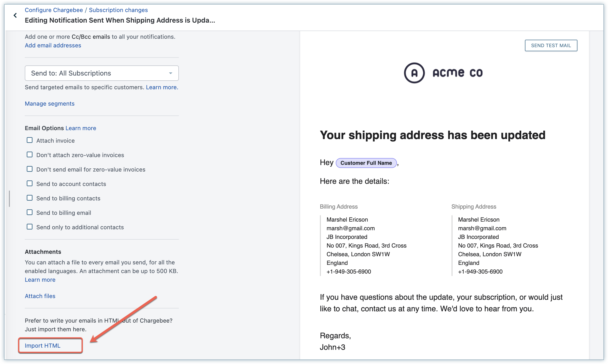Go to Subscription changes breadcrumb
Screen dimensions: 608x364
coord(118,10)
